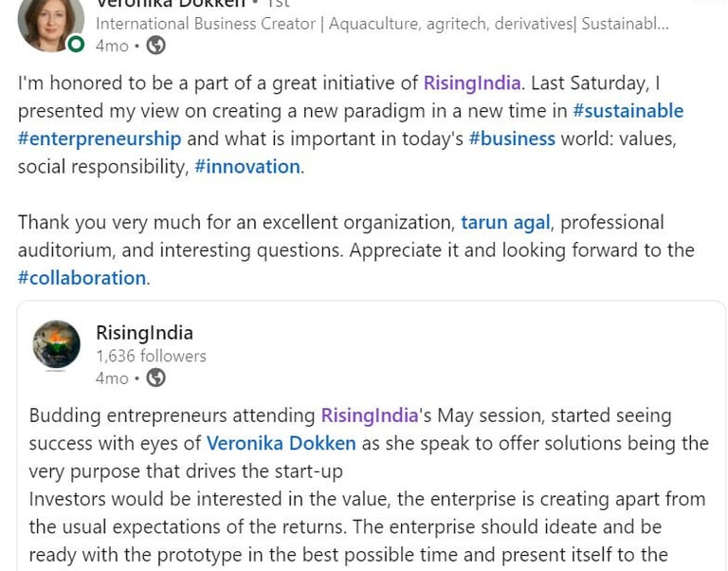Open the #innovation hashtag
The width and height of the screenshot is (728, 571).
click(247, 166)
